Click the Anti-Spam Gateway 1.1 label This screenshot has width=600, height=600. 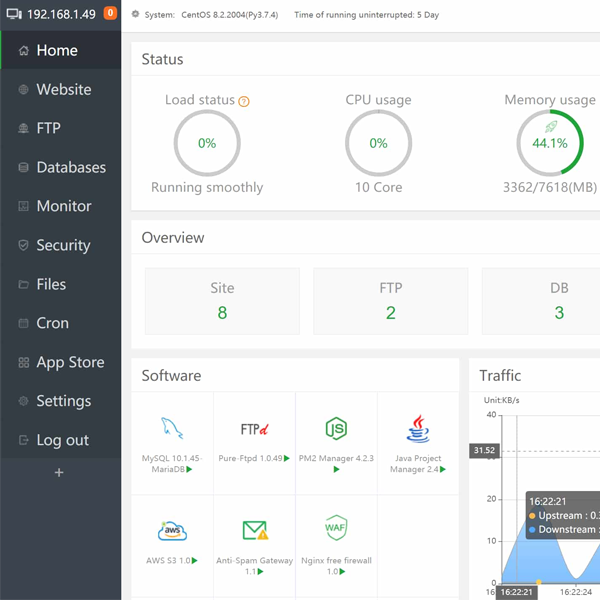point(254,566)
